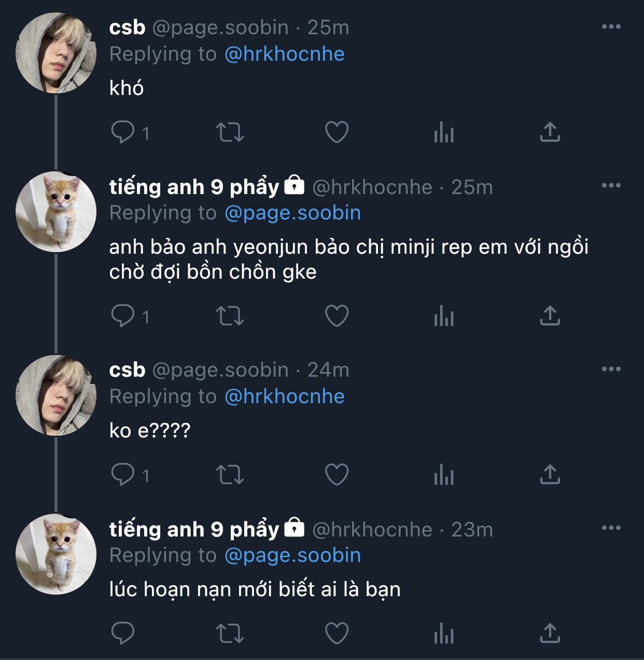View analytics for "ko e????" tweet
Viewport: 644px width, 660px height.
click(x=443, y=474)
